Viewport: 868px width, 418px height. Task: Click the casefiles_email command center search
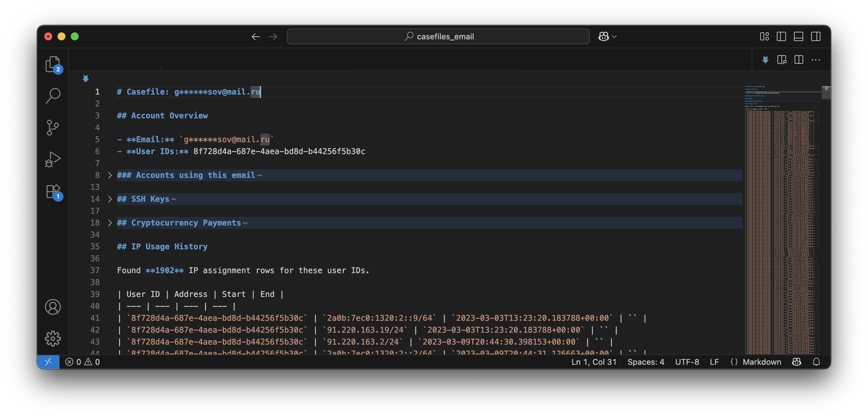[438, 36]
